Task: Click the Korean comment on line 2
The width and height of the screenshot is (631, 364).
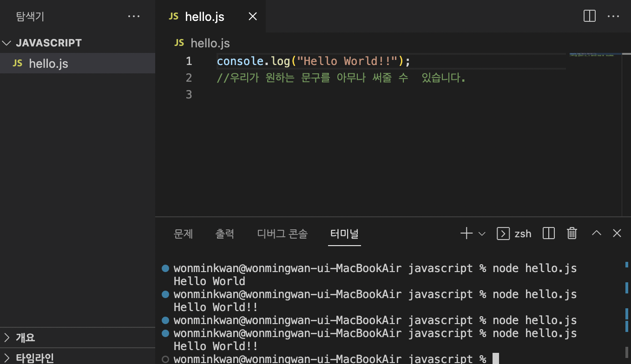Action: (341, 78)
